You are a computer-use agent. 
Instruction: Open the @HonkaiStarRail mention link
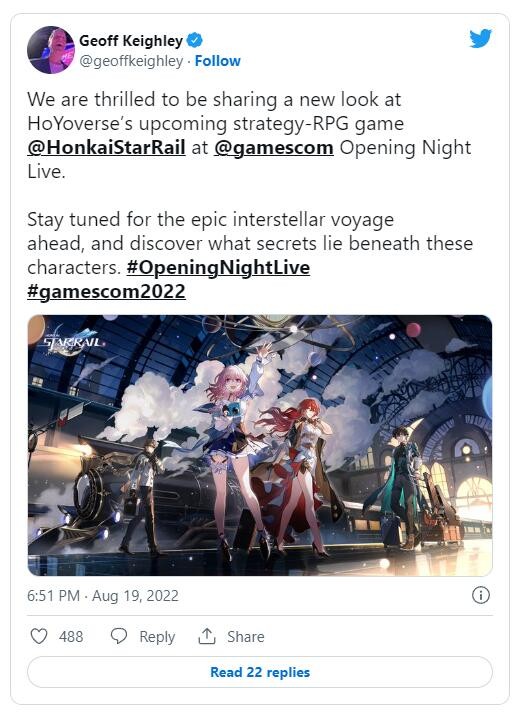pos(106,148)
